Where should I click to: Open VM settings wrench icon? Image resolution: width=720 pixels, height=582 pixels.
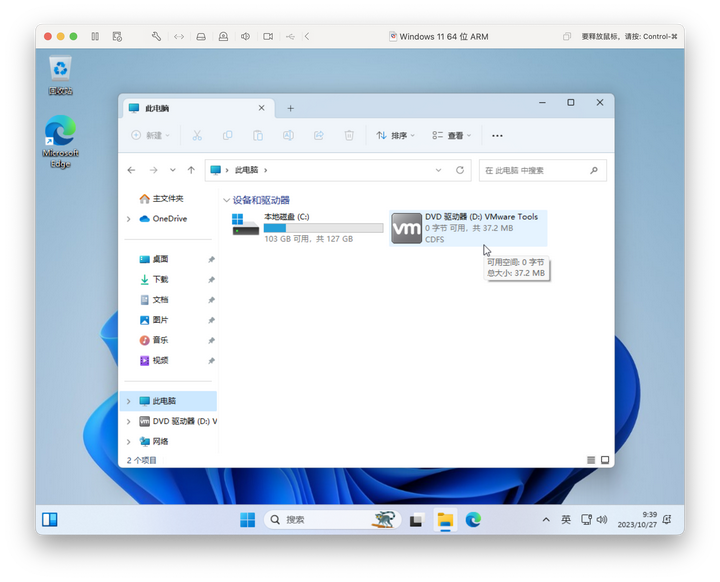[x=156, y=36]
